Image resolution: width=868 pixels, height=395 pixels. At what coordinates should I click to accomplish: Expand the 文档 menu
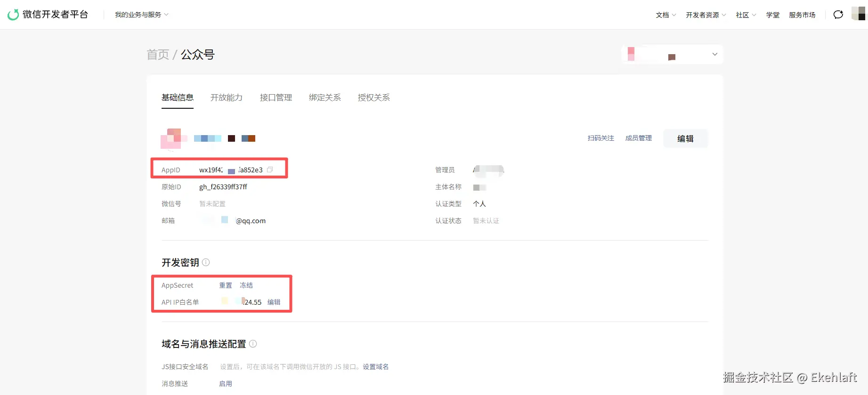666,15
